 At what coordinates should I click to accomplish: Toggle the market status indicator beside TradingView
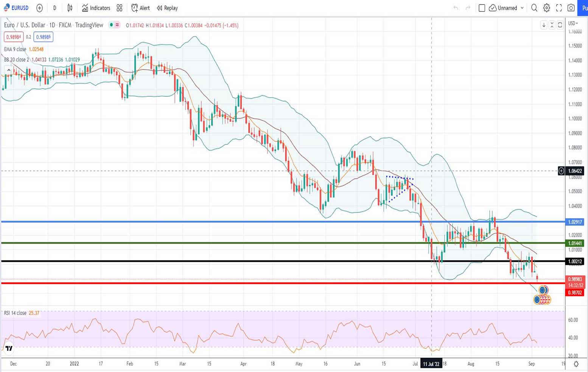(x=111, y=25)
